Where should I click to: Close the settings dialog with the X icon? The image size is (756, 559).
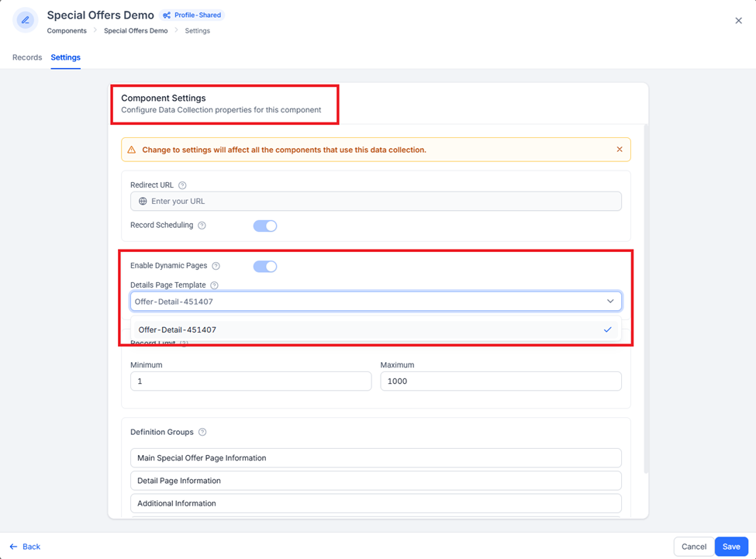point(738,21)
